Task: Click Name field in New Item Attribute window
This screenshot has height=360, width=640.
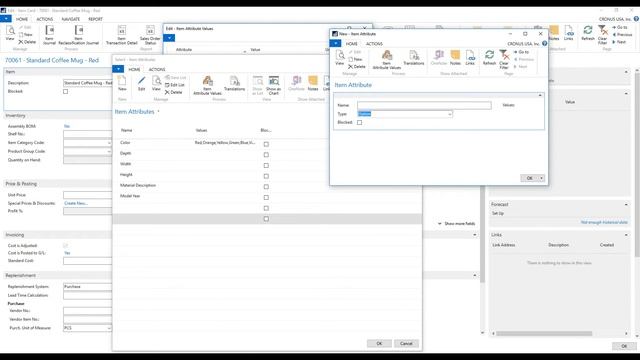Action: click(x=424, y=105)
